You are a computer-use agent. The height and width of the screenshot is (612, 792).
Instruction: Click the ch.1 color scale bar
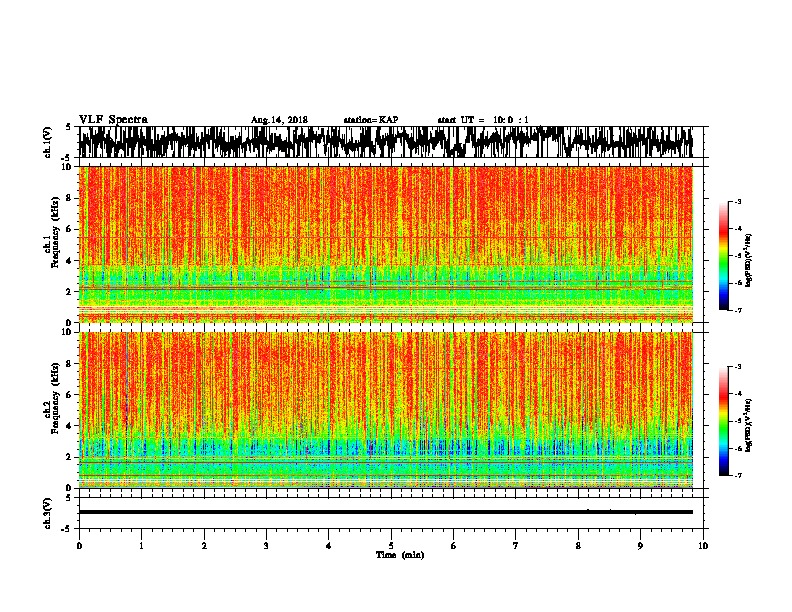pos(723,256)
